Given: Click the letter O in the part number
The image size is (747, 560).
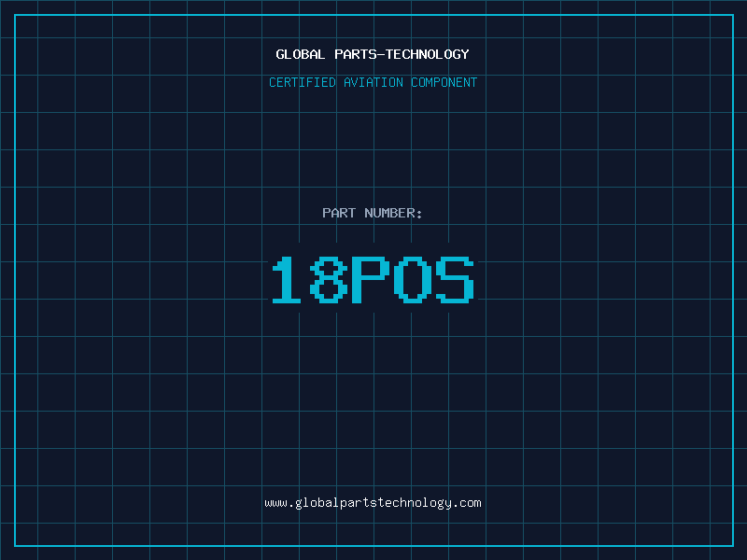Looking at the screenshot, I should [413, 280].
